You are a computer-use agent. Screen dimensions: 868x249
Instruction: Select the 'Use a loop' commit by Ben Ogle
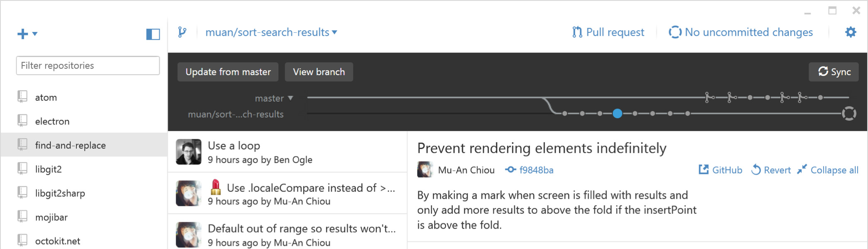pos(287,152)
